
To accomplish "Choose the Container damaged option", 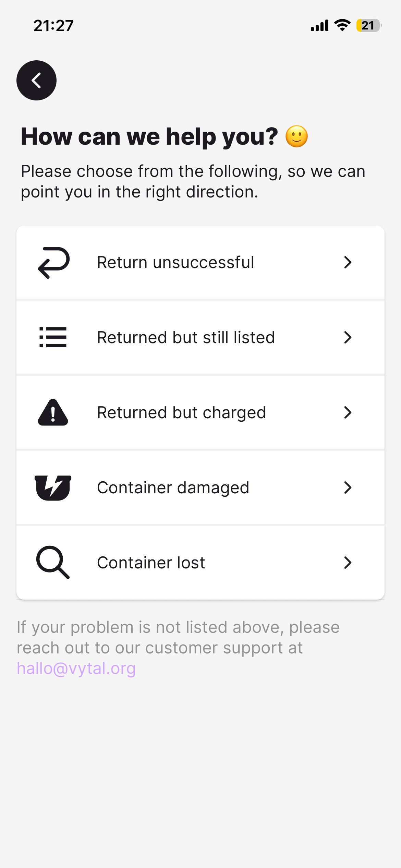I will coord(173,487).
